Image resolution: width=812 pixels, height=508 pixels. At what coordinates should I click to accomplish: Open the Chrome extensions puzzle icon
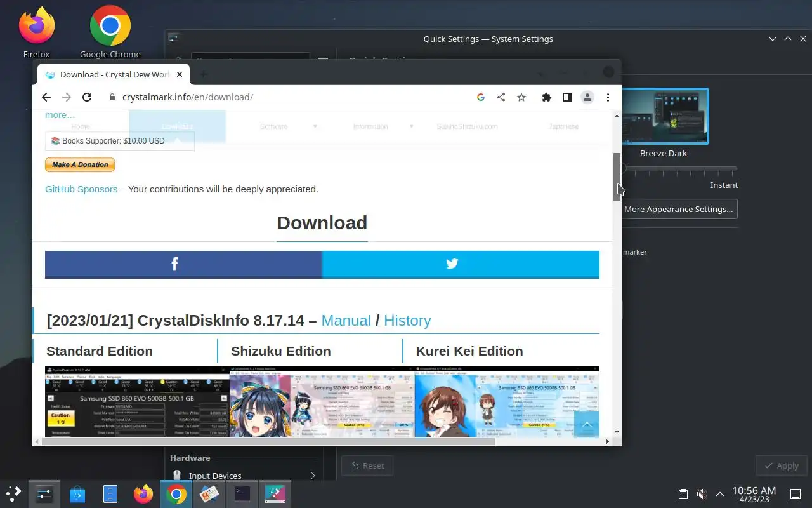tap(546, 97)
